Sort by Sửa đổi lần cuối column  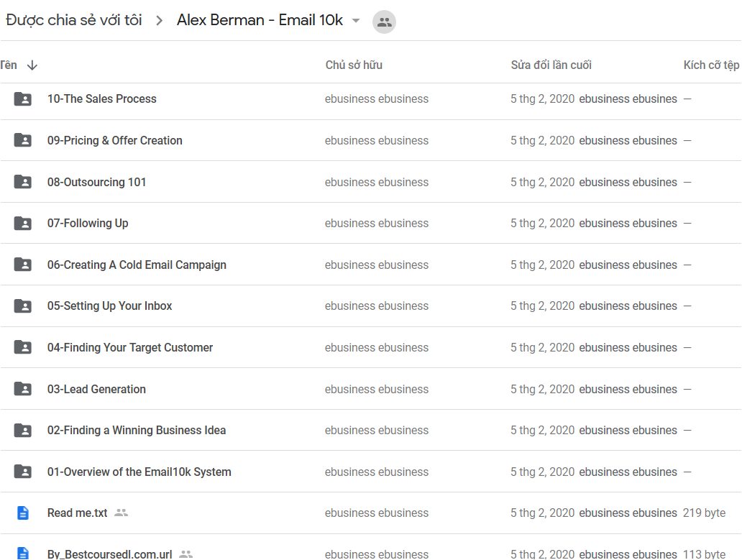coord(551,65)
